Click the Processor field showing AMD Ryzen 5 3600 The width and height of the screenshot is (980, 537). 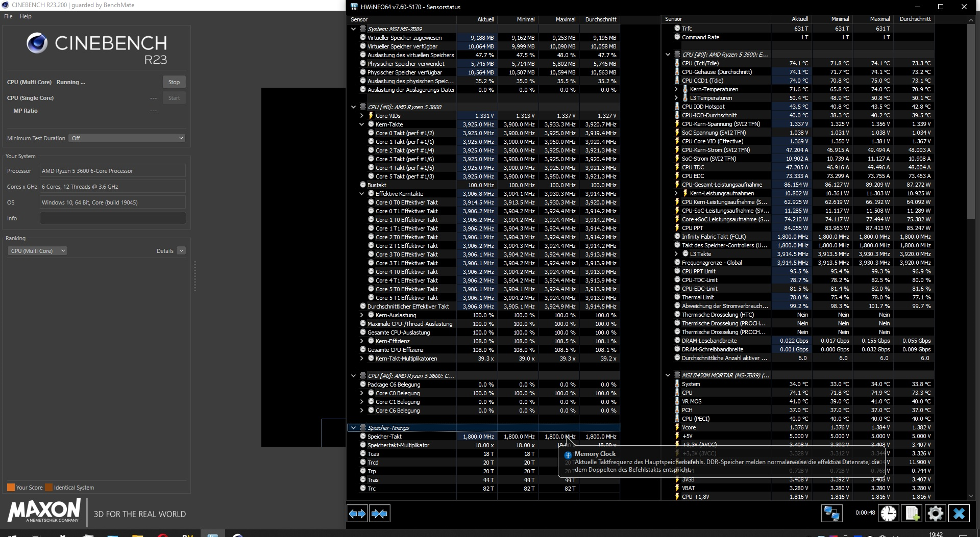113,171
